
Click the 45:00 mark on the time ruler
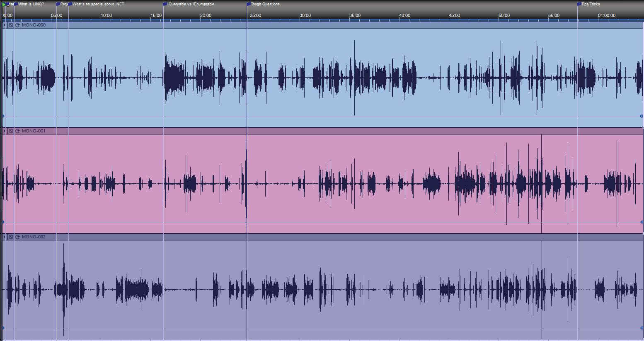click(455, 15)
